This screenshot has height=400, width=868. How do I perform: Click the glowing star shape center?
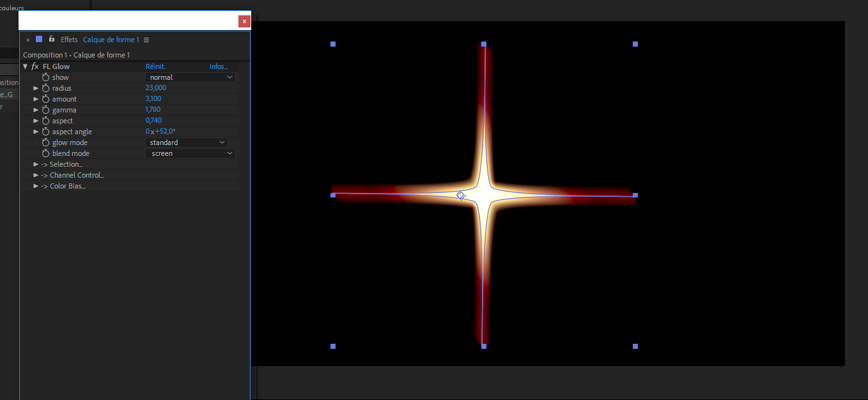(x=484, y=195)
